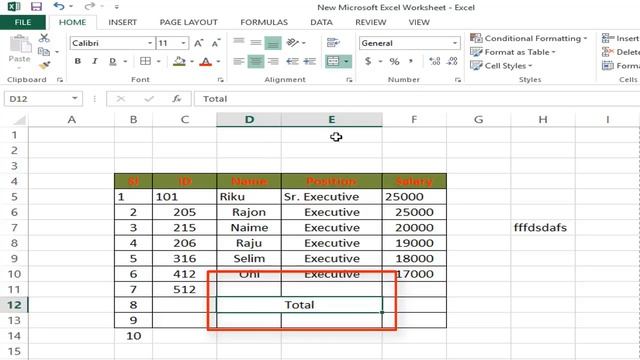This screenshot has height=360, width=640.
Task: Decrease font size with small A icon
Action: pos(216,43)
